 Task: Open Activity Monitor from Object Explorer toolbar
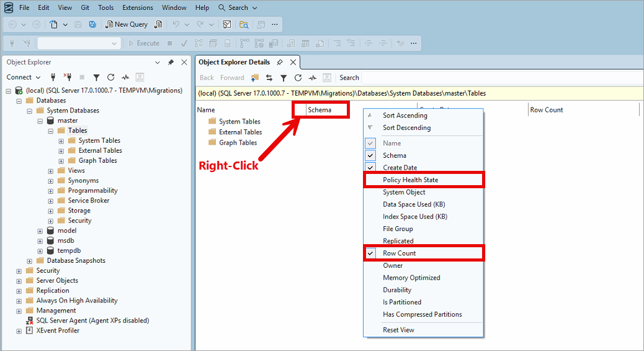click(125, 78)
